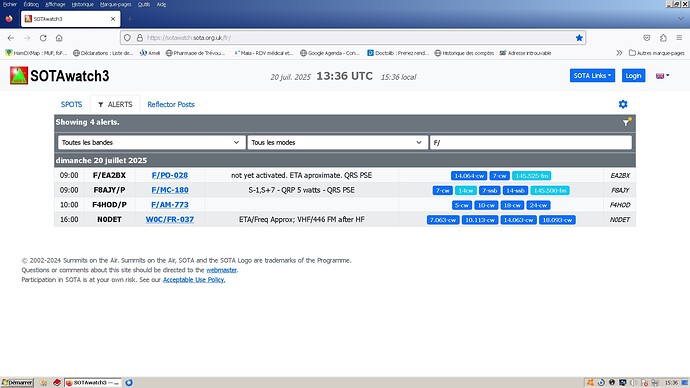Open the W0C/FR-037 summit link
The height and width of the screenshot is (388, 690).
click(169, 220)
